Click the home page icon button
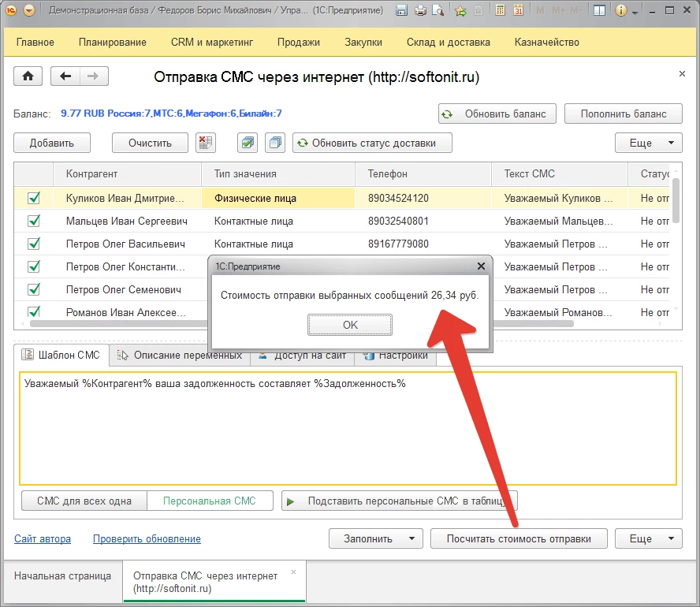Viewport: 700px width, 607px height. [28, 76]
